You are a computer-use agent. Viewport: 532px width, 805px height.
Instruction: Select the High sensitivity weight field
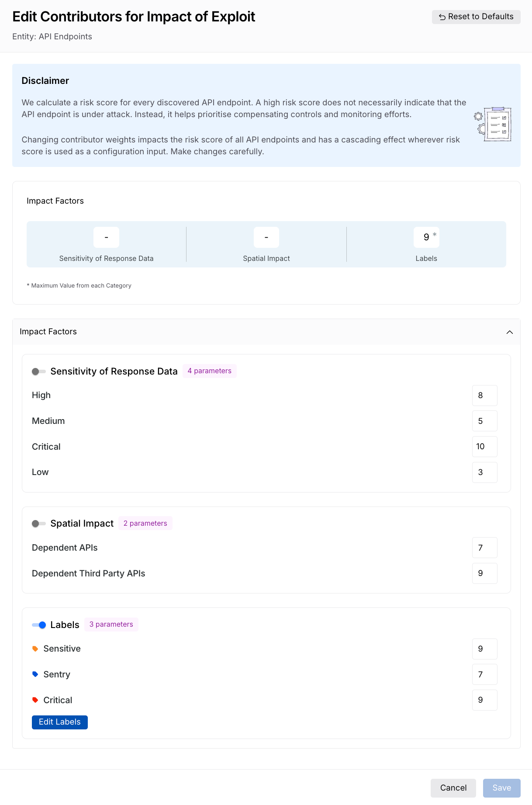click(485, 396)
